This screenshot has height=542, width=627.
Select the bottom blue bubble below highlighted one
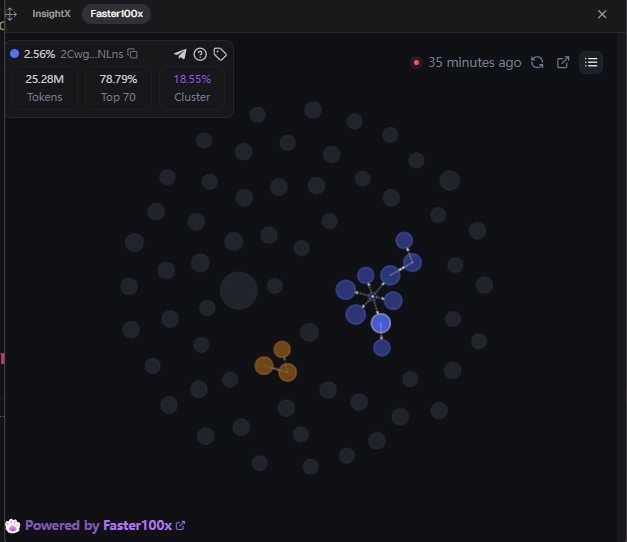point(382,348)
